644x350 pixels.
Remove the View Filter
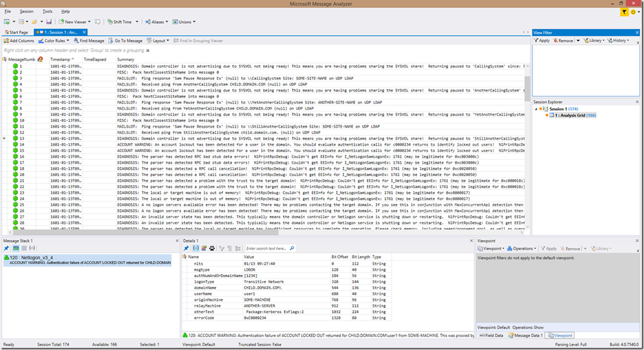tap(563, 41)
